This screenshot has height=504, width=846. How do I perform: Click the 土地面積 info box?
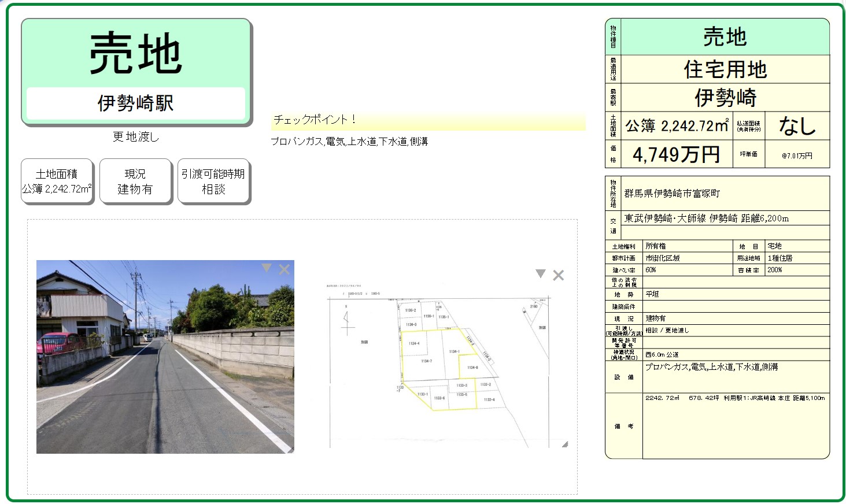pos(57,181)
